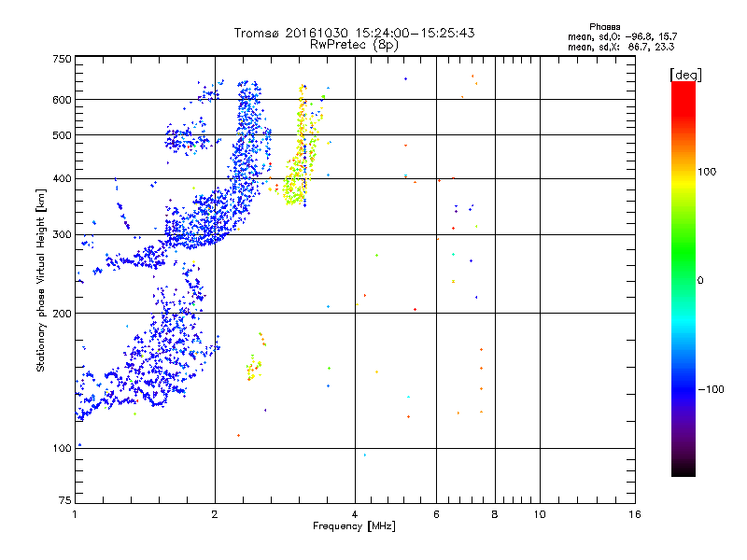Click the y-axis tick label "200"
747x560 pixels.
coord(62,314)
